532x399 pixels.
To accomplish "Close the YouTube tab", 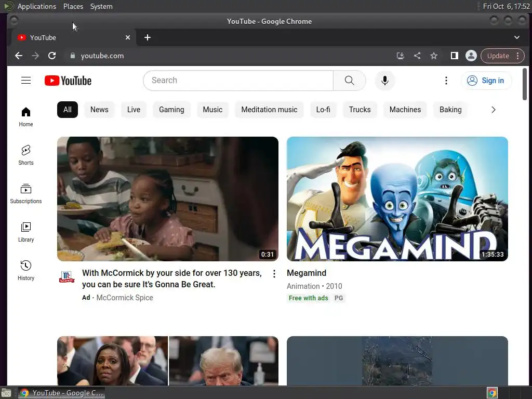I will click(128, 37).
